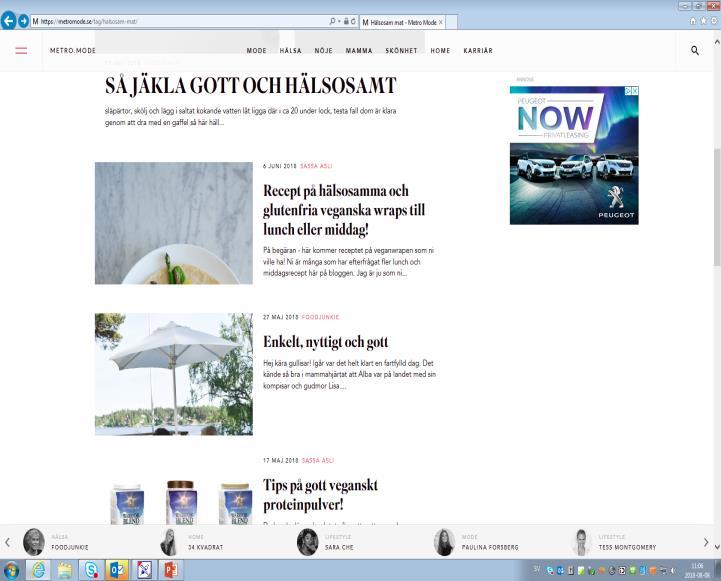
Task: Click the metromode.se URL address field
Action: tap(179, 21)
